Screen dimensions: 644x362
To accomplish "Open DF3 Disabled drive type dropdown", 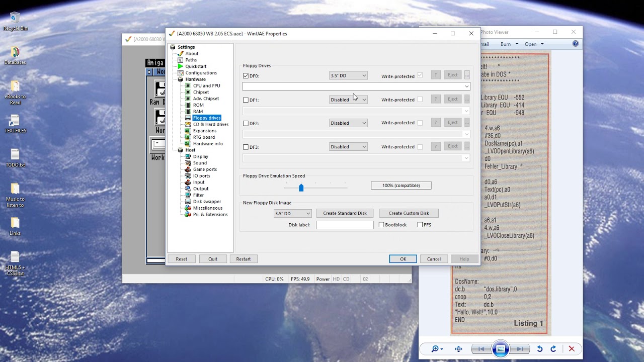I will pos(348,147).
